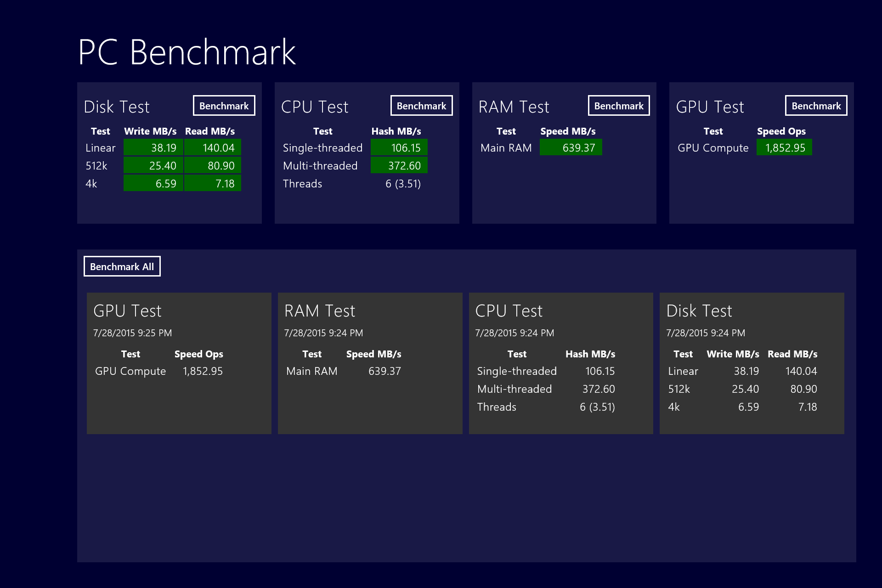Click the PC Benchmark title heading
This screenshot has height=588, width=882.
187,52
